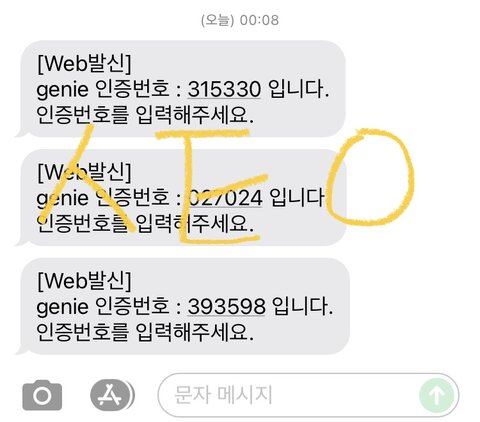The height and width of the screenshot is (422, 480).
Task: Select [Web발신] header in the third message
Action: tap(84, 281)
